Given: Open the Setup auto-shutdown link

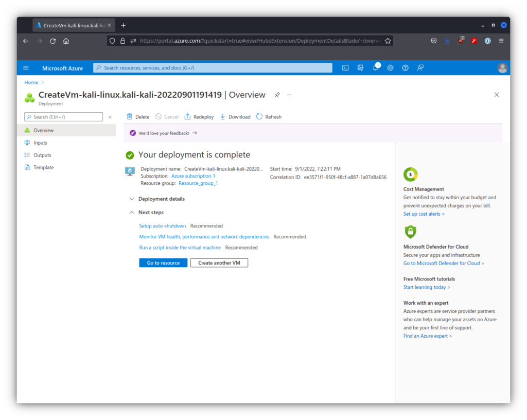Looking at the screenshot, I should [162, 226].
